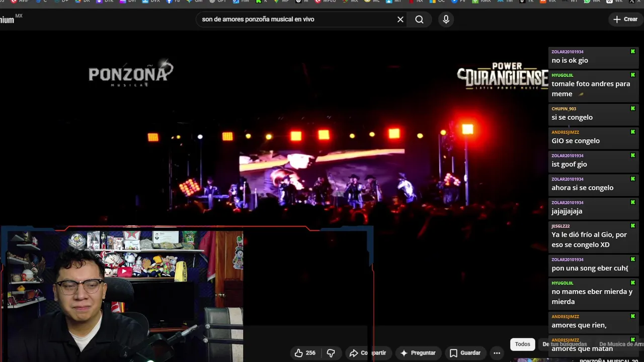Open the three-dots more actions menu
The image size is (644, 362).
(497, 353)
